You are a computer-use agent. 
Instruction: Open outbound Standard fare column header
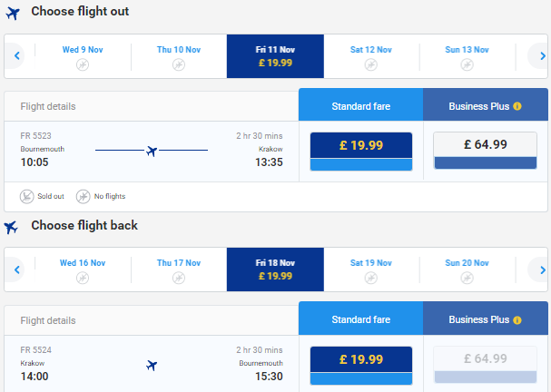click(361, 104)
